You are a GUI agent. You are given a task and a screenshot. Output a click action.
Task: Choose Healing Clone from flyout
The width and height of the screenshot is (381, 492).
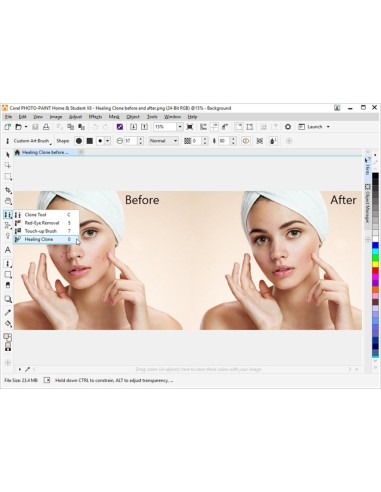click(47, 239)
